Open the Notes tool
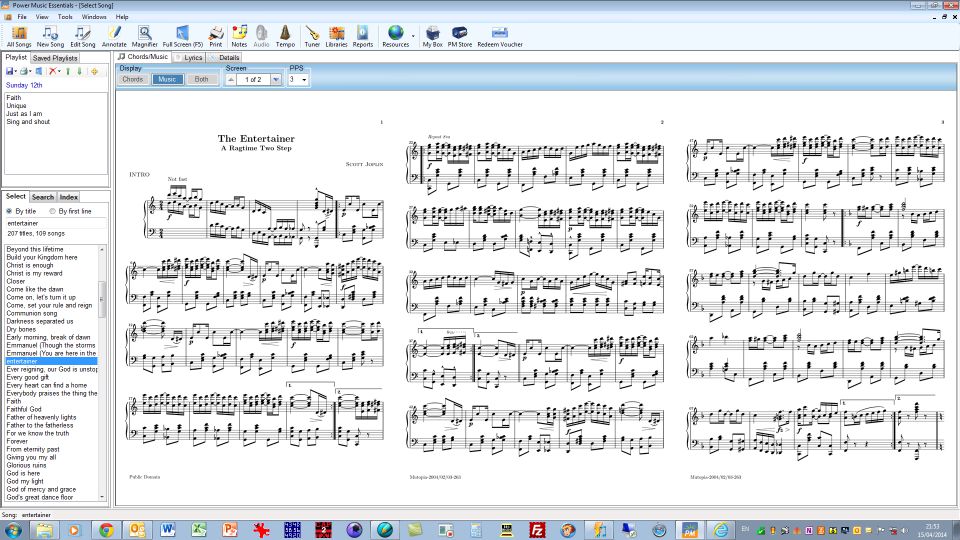The image size is (960, 540). click(x=239, y=36)
